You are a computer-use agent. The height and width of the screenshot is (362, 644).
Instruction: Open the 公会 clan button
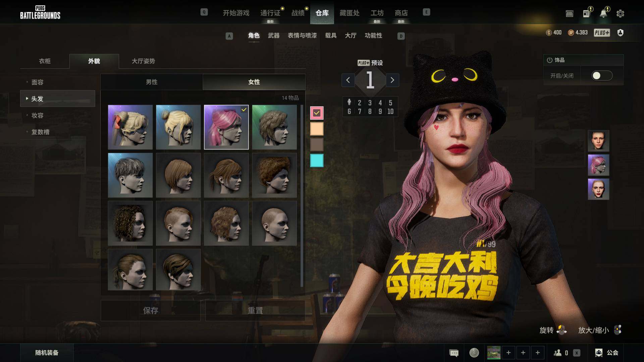[607, 353]
